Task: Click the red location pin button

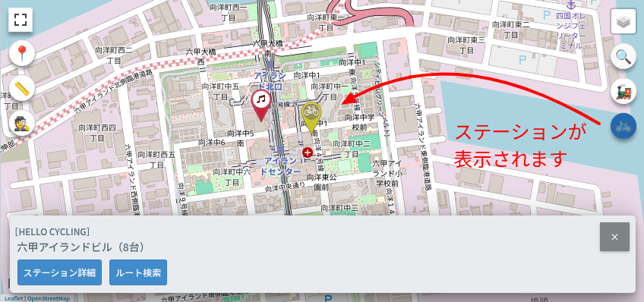Action: pos(22,53)
